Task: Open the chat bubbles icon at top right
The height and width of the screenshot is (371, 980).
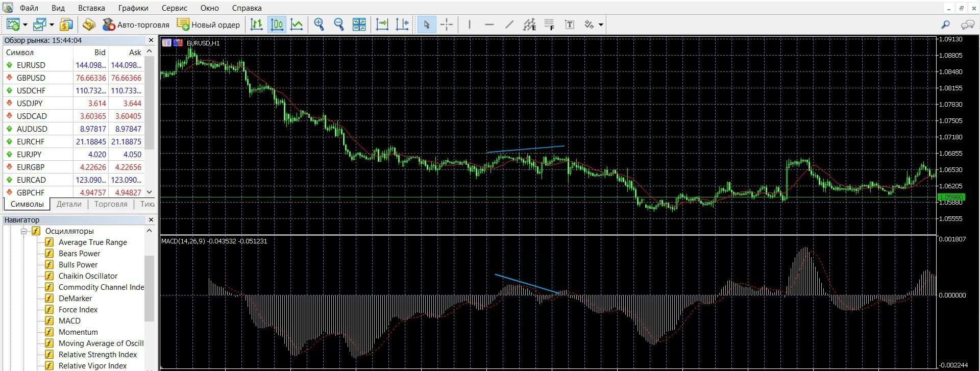Action: (x=968, y=24)
